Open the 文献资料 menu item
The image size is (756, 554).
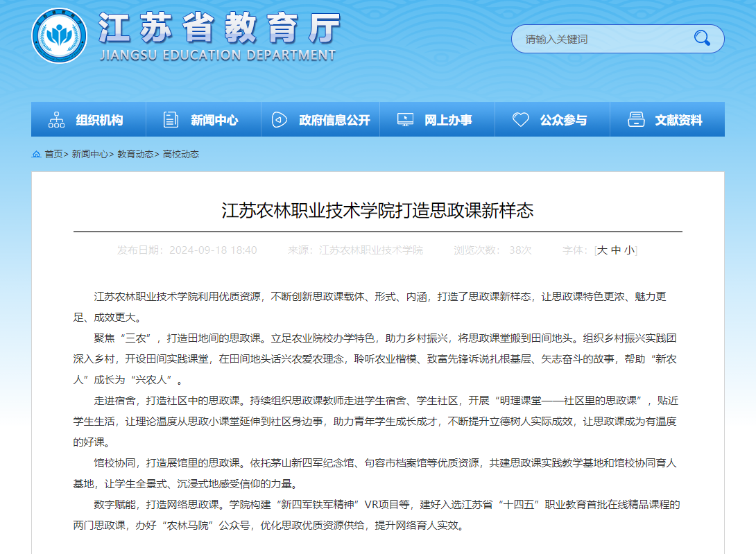click(x=678, y=120)
